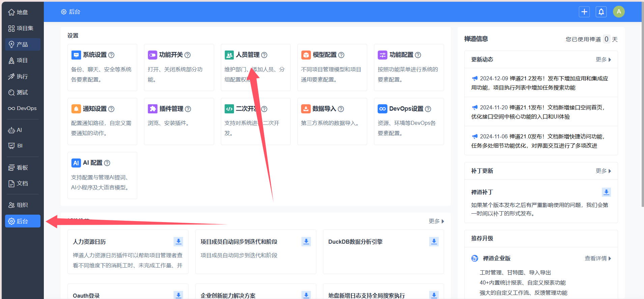The width and height of the screenshot is (644, 299).
Task: Click the 数据导入 card icon
Action: [x=306, y=109]
